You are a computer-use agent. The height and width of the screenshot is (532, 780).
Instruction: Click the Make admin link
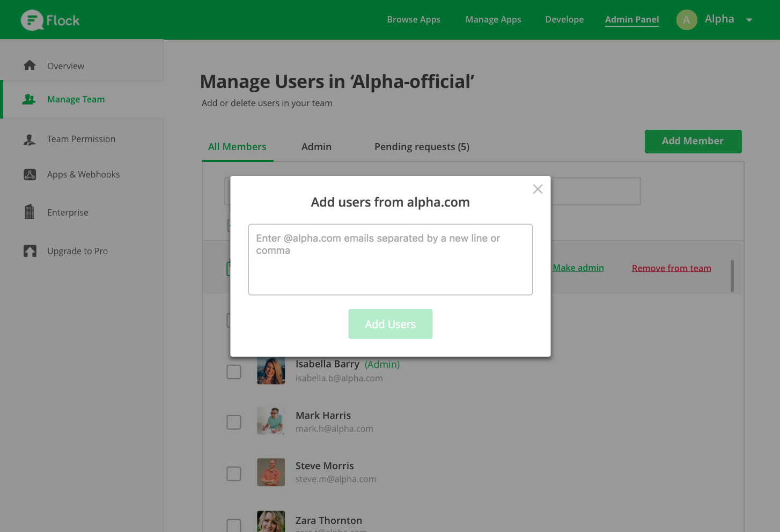click(578, 268)
